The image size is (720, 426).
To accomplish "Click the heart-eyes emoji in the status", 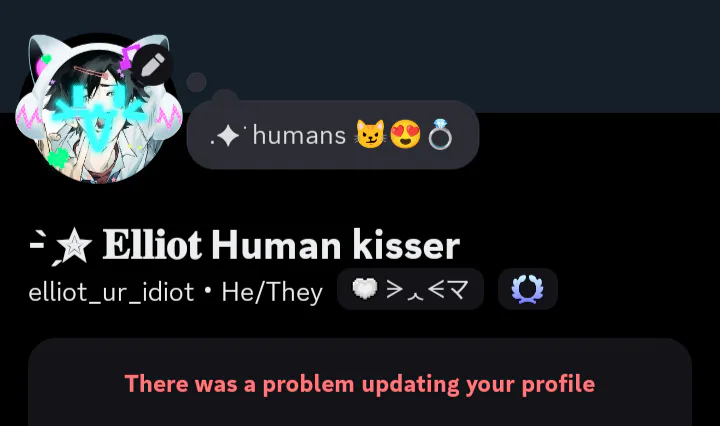I will 405,135.
